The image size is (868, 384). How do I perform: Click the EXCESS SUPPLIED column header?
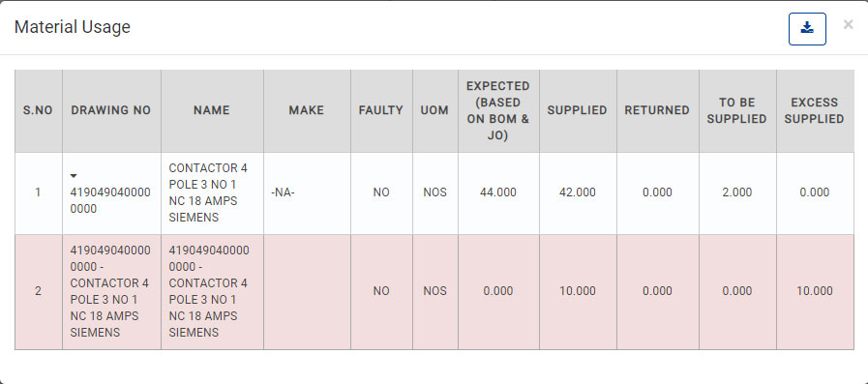click(x=815, y=110)
